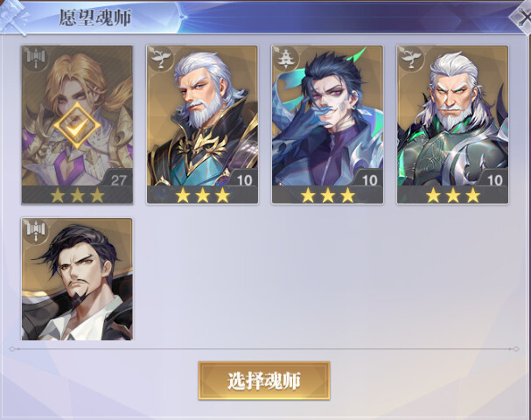The image size is (531, 420).
Task: Click level 10 badge on green-armored hero
Action: click(x=493, y=178)
